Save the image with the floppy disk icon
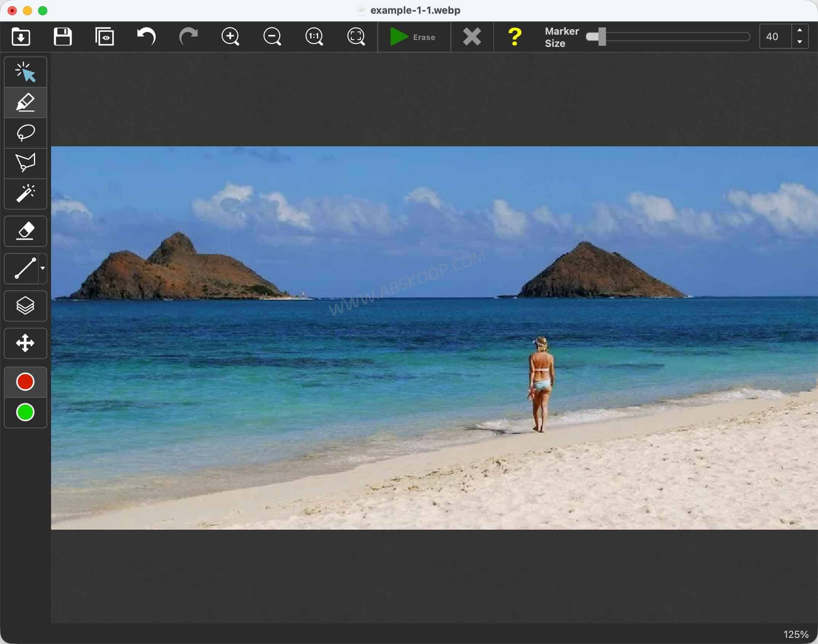Image resolution: width=818 pixels, height=644 pixels. point(63,37)
